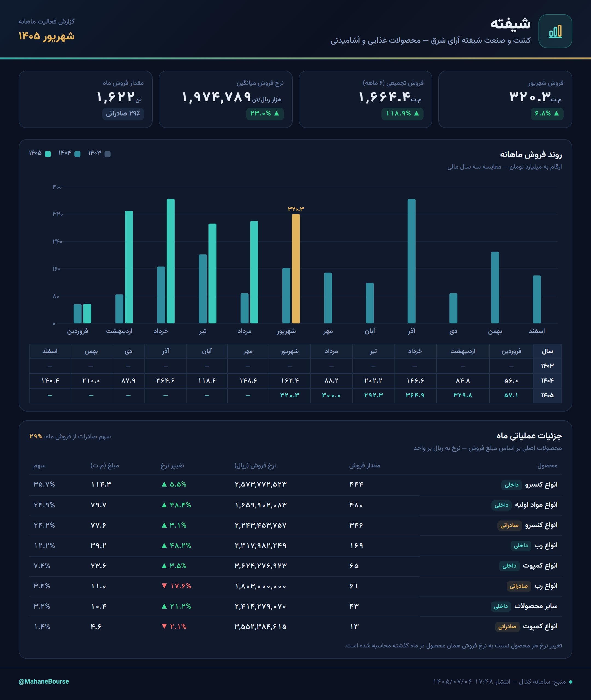The width and height of the screenshot is (591, 700).
Task: Click the red ۱۷.۶% rate decrease indicator
Action: [x=176, y=586]
